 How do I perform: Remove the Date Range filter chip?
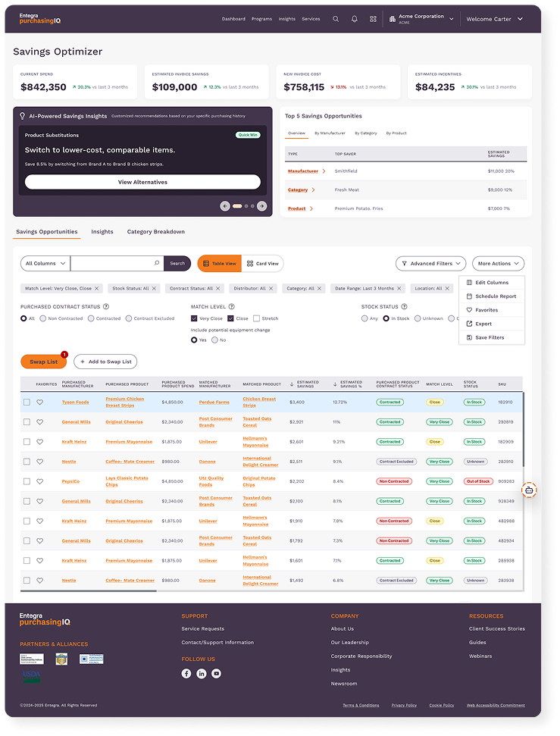(399, 289)
